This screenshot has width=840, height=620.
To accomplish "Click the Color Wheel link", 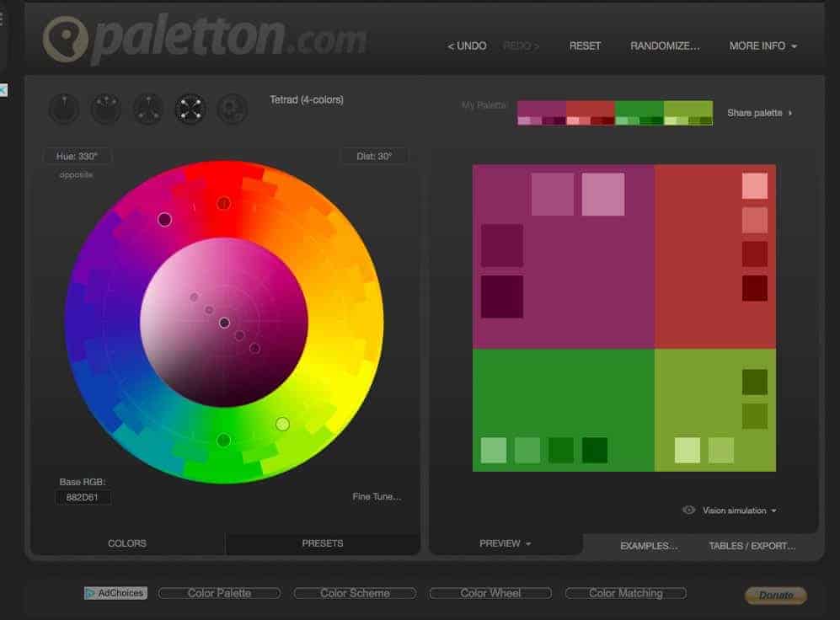I will (x=490, y=593).
